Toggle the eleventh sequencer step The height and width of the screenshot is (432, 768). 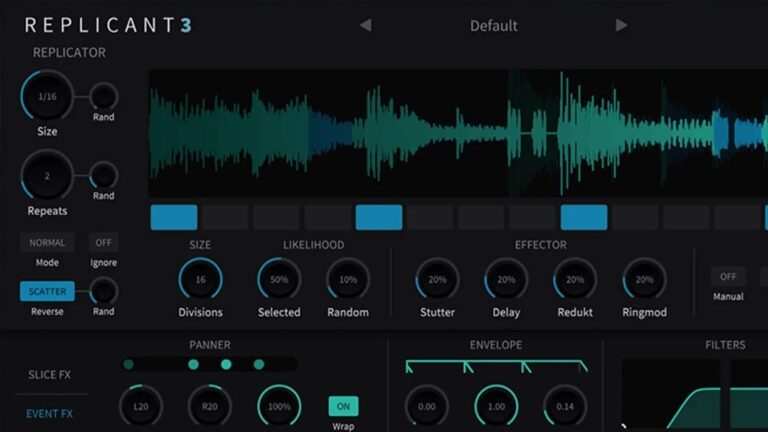(x=686, y=217)
